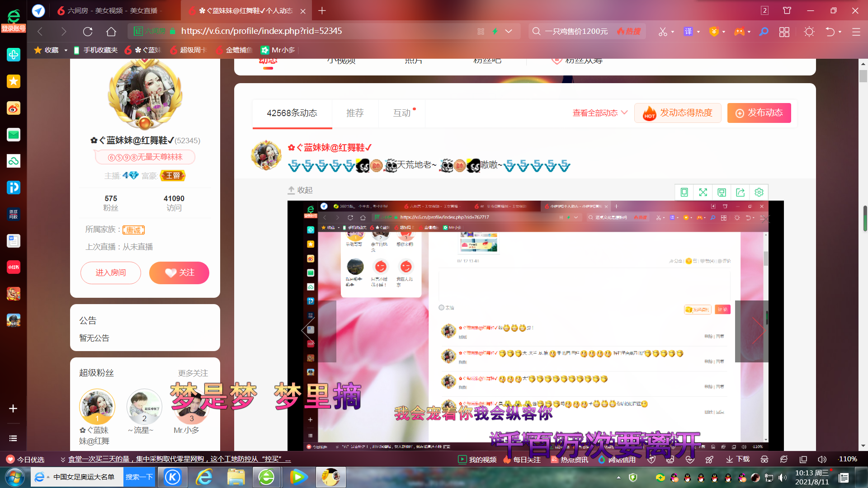
Task: Click the yellow star favorites sidebar icon
Action: click(14, 81)
